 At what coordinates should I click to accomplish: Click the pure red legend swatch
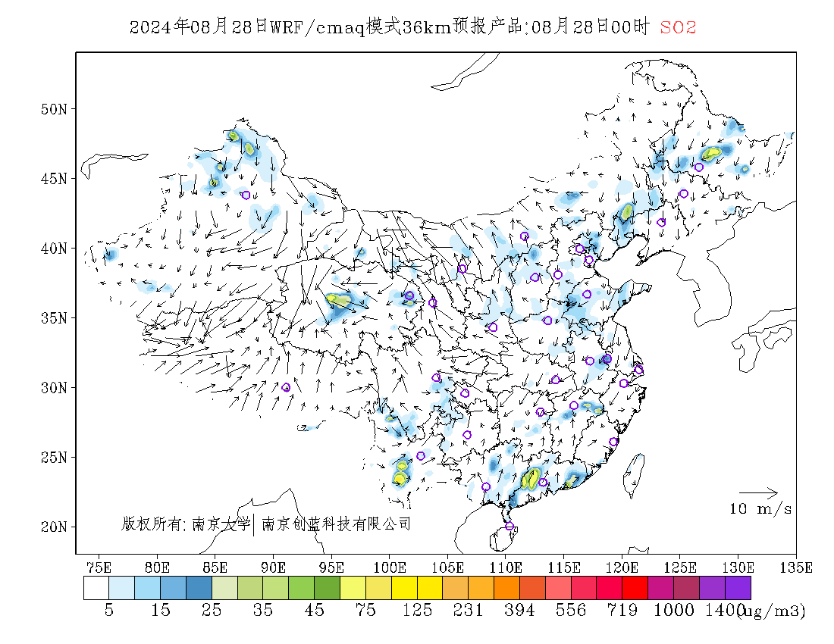click(x=635, y=588)
